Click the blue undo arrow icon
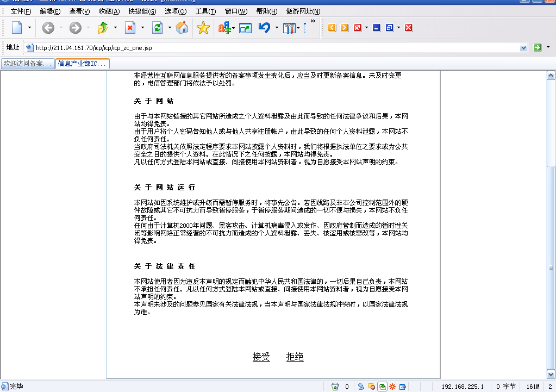The width and height of the screenshot is (556, 392). pos(264,28)
